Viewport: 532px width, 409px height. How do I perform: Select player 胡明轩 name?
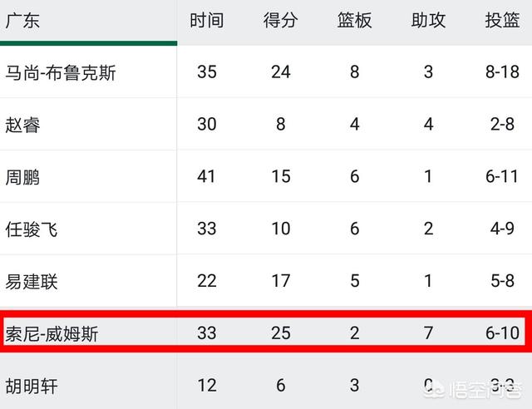coord(32,386)
